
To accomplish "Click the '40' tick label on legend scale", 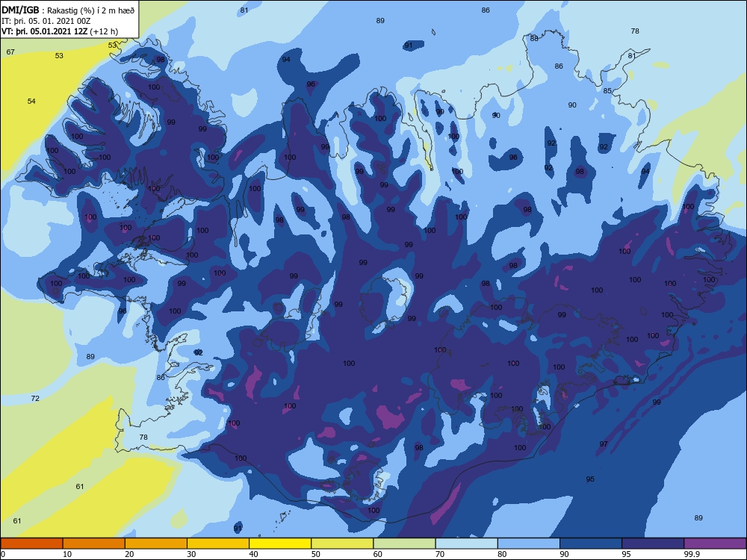I will click(x=253, y=554).
